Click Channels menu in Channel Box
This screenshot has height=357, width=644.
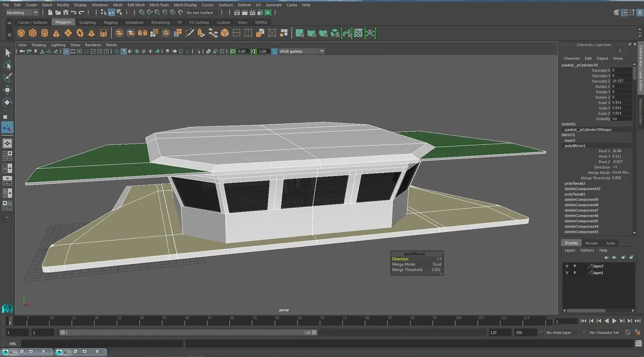point(572,58)
